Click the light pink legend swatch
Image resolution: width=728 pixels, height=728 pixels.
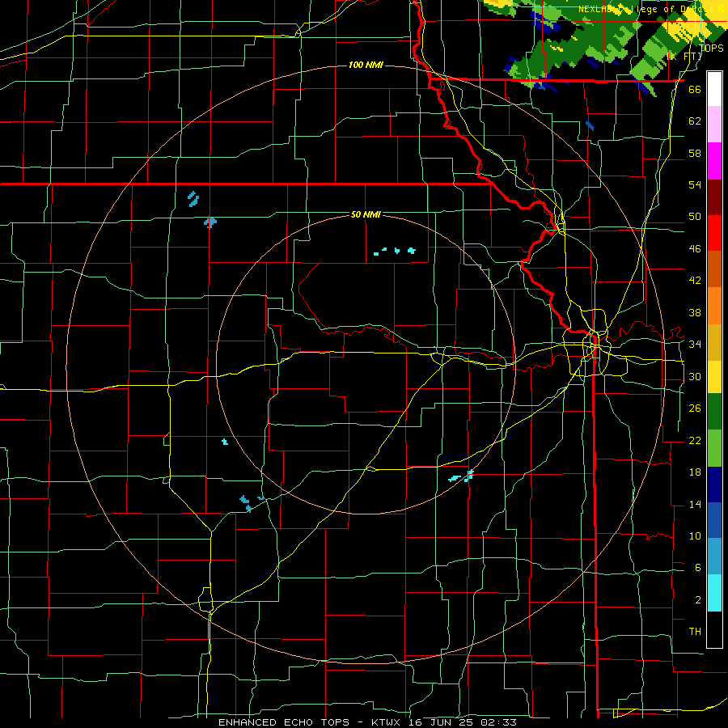pos(714,125)
